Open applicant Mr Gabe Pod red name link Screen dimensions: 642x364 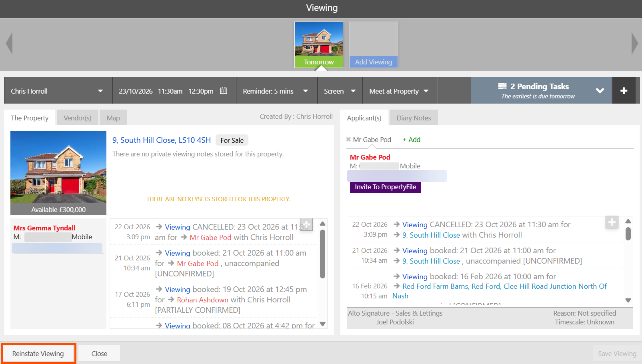point(370,157)
